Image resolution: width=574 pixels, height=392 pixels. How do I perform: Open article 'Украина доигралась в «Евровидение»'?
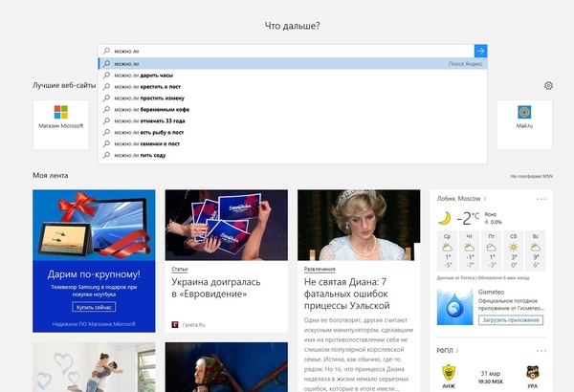tap(216, 288)
